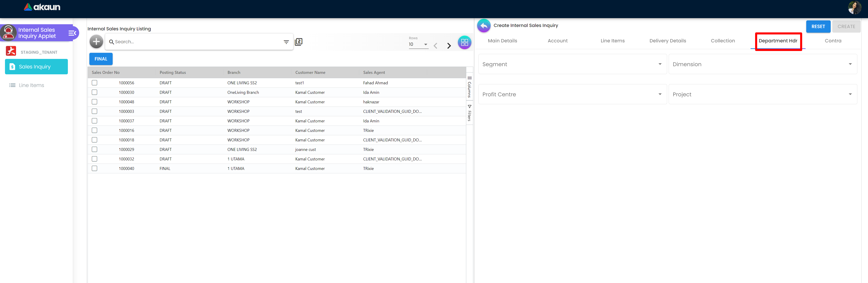Tick checkbox for order 1000048

(x=95, y=102)
